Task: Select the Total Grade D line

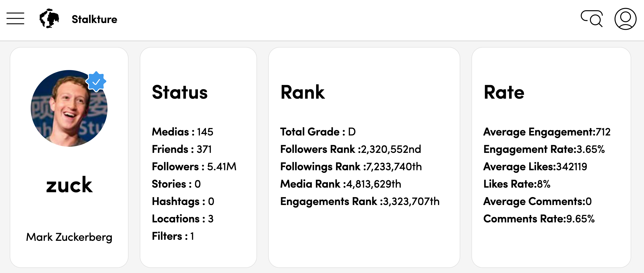Action: (x=318, y=132)
